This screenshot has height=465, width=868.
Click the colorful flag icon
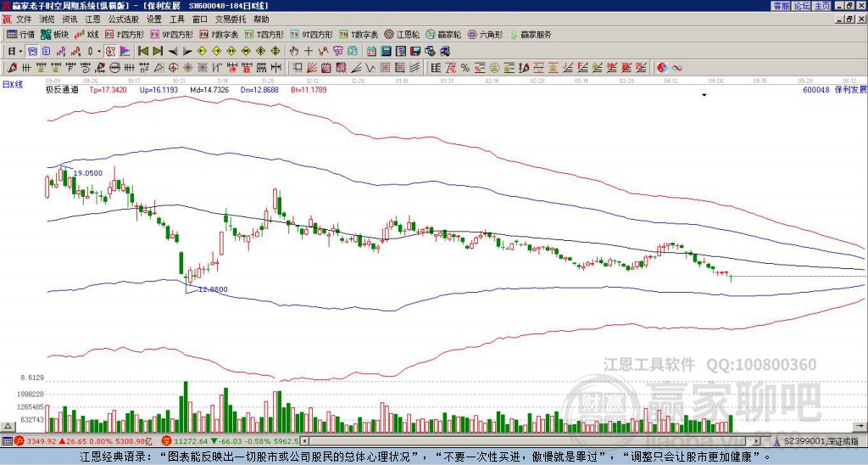tap(125, 52)
